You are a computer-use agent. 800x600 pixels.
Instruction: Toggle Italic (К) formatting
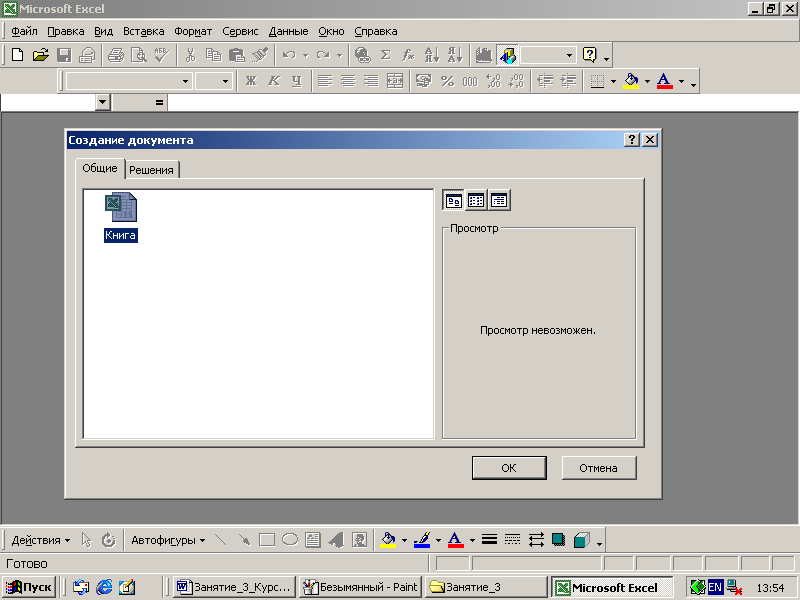click(274, 81)
